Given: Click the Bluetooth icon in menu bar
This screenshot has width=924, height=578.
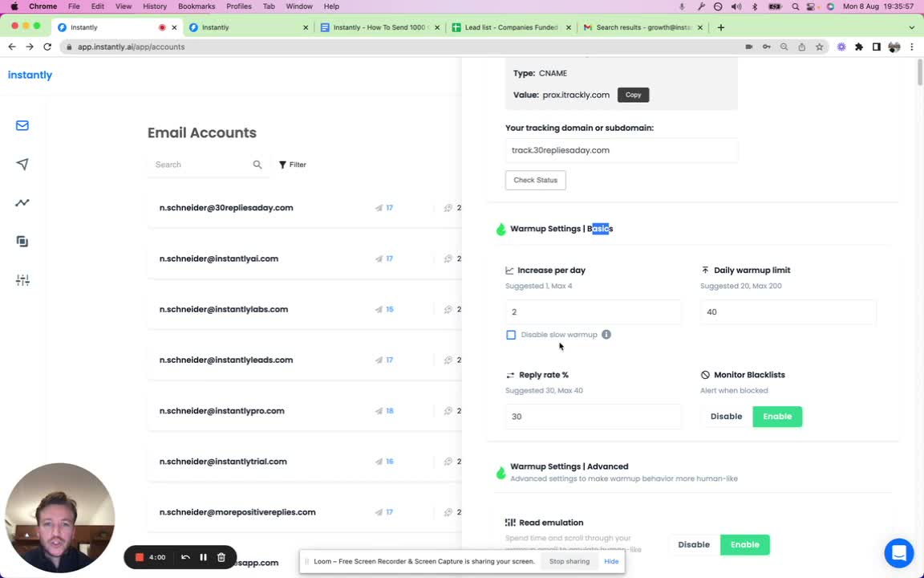Looking at the screenshot, I should click(754, 6).
